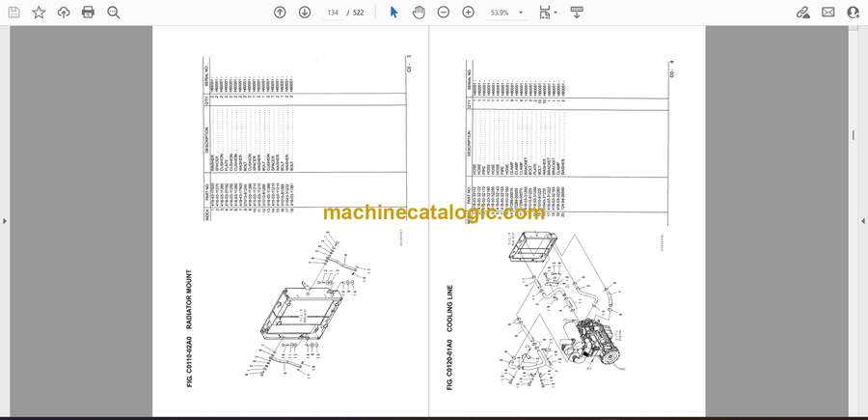The image size is (868, 420).
Task: Go to previous page with up arrow
Action: coord(280,13)
